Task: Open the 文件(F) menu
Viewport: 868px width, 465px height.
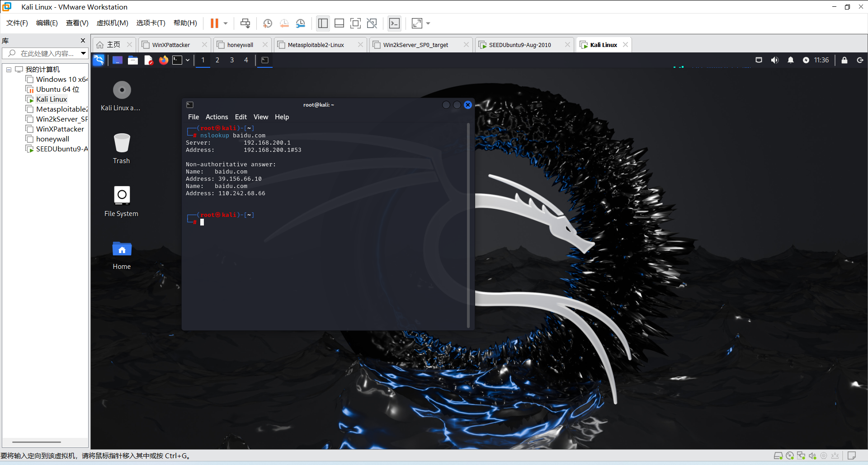Action: tap(17, 23)
